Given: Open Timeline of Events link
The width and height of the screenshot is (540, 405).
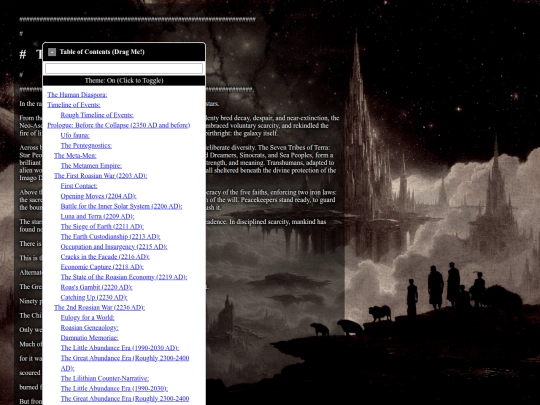Looking at the screenshot, I should pyautogui.click(x=74, y=105).
